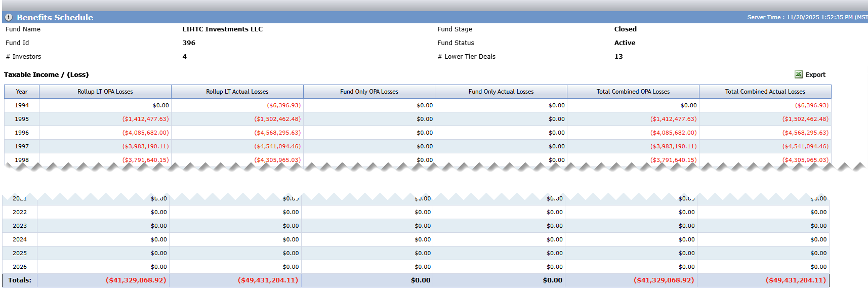Image resolution: width=868 pixels, height=289 pixels.
Task: Click 1994 Total Combined Actual Losses value
Action: tap(811, 105)
